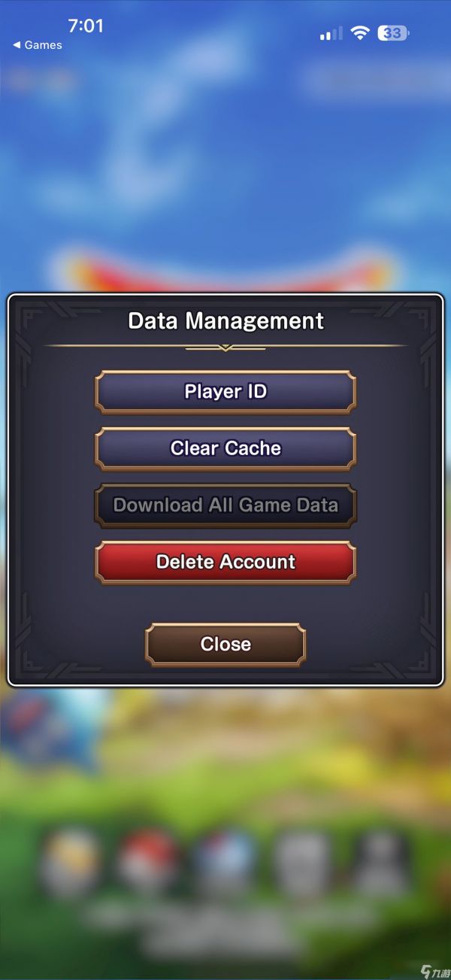Tap the blurred blue character icon
Viewport: 451px width, 980px height.
tap(224, 860)
